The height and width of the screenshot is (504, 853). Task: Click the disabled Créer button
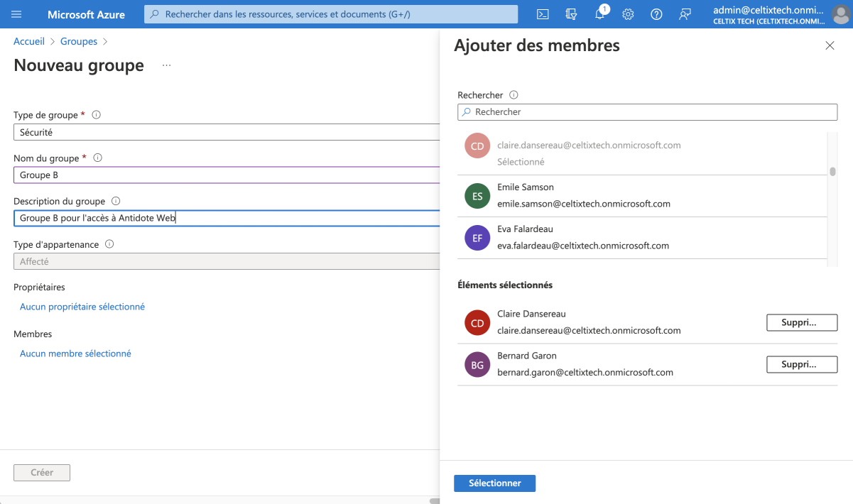(42, 473)
